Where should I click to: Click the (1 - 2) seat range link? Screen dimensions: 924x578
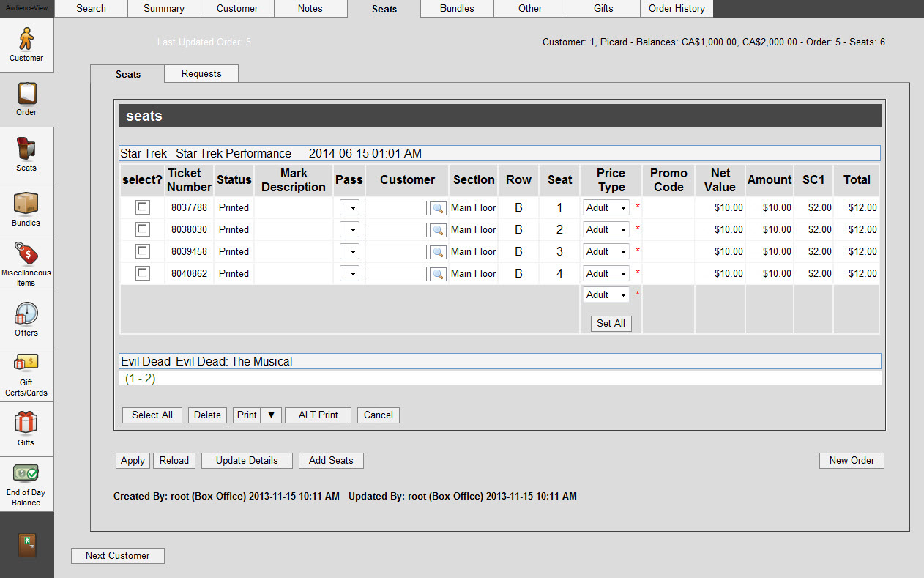(x=140, y=379)
